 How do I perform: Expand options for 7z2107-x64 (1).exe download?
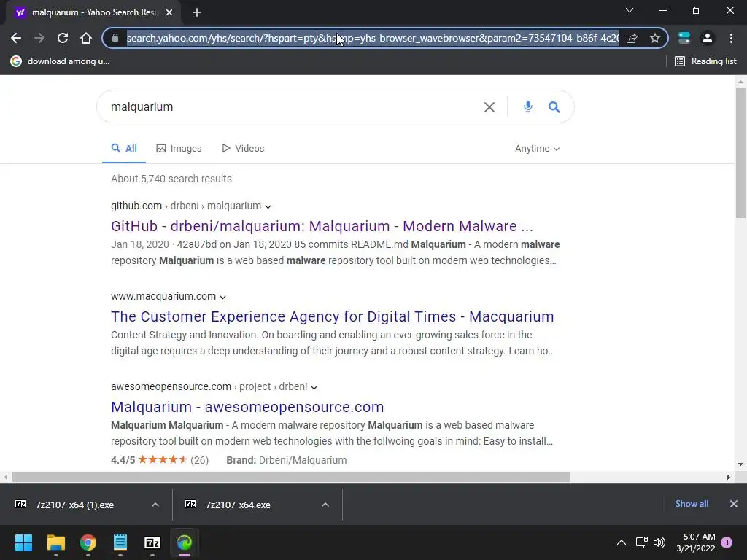point(155,505)
